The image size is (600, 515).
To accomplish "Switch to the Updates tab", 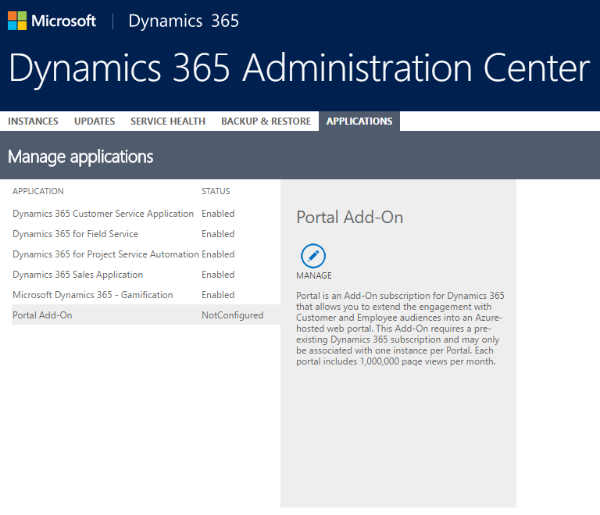I will (94, 121).
